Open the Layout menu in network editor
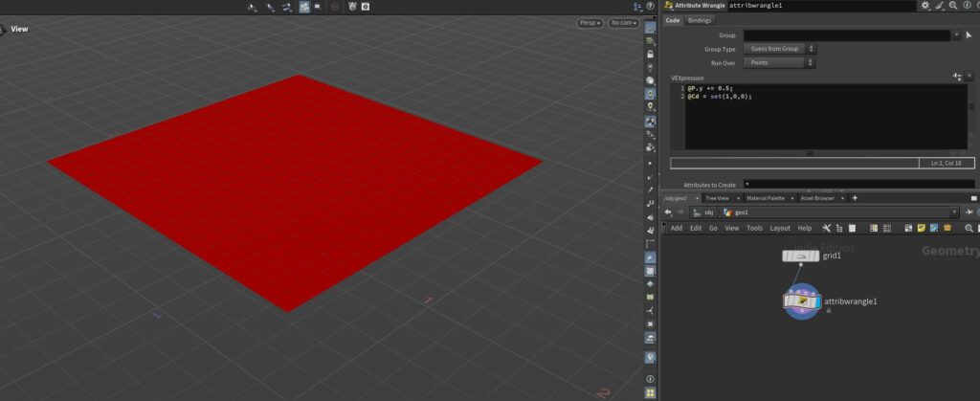Screen dimensions: 980x401 click(780, 228)
